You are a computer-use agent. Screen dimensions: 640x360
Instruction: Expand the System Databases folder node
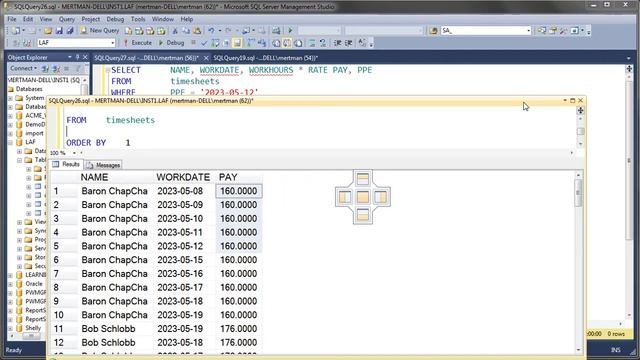10,98
